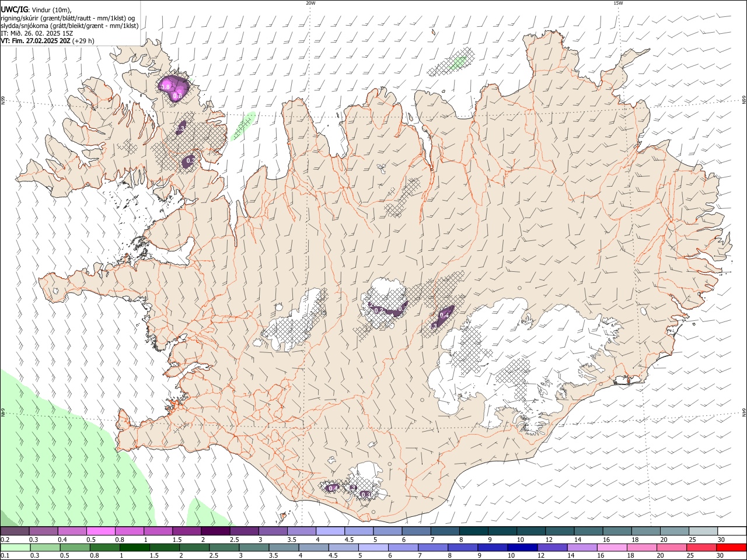Select the bright pink top-row swatch labeled 0.5
This screenshot has width=747, height=560.
(100, 531)
